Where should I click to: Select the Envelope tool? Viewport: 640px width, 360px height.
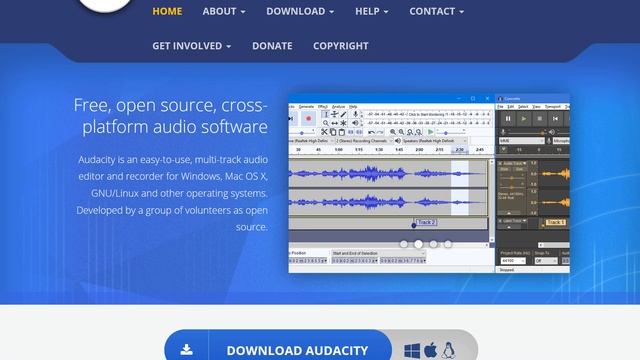click(335, 114)
